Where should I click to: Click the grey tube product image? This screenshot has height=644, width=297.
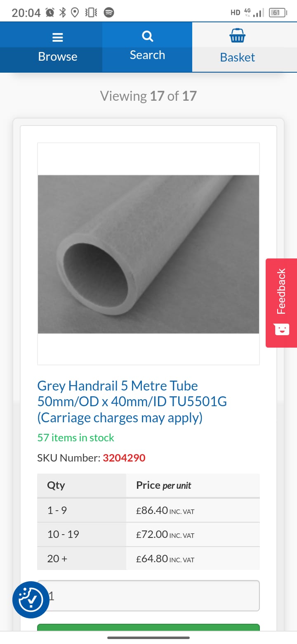(x=148, y=254)
